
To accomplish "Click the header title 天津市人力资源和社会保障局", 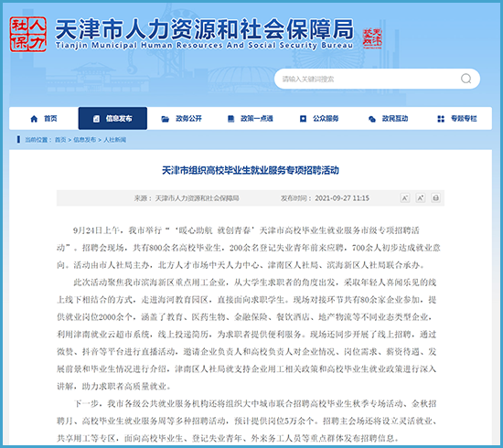I will 204,28.
